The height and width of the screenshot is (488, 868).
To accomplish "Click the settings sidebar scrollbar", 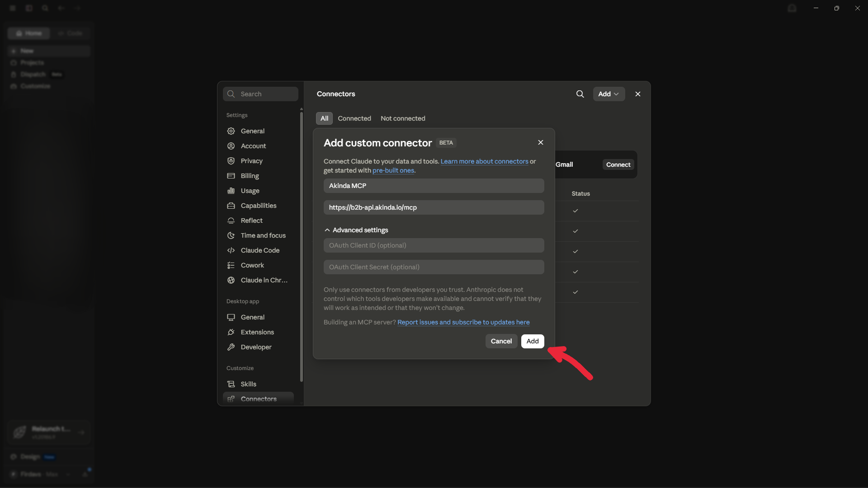I will pyautogui.click(x=301, y=246).
